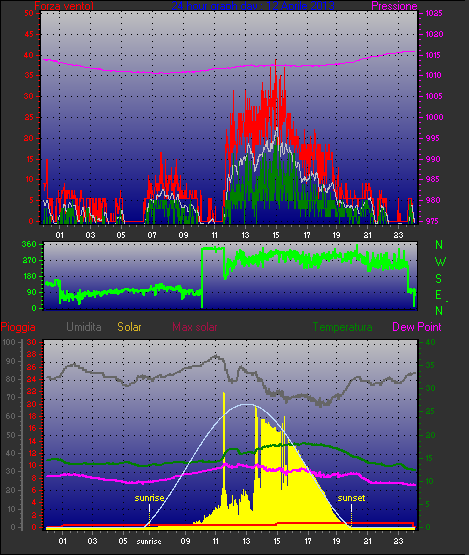Click the E compass direction label
The width and height of the screenshot is (469, 555).
[438, 294]
